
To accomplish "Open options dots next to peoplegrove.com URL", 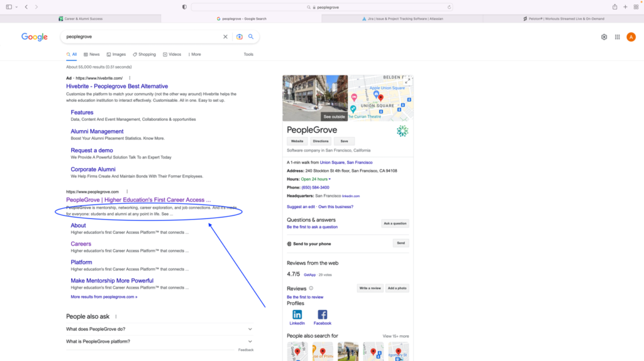I will 127,192.
